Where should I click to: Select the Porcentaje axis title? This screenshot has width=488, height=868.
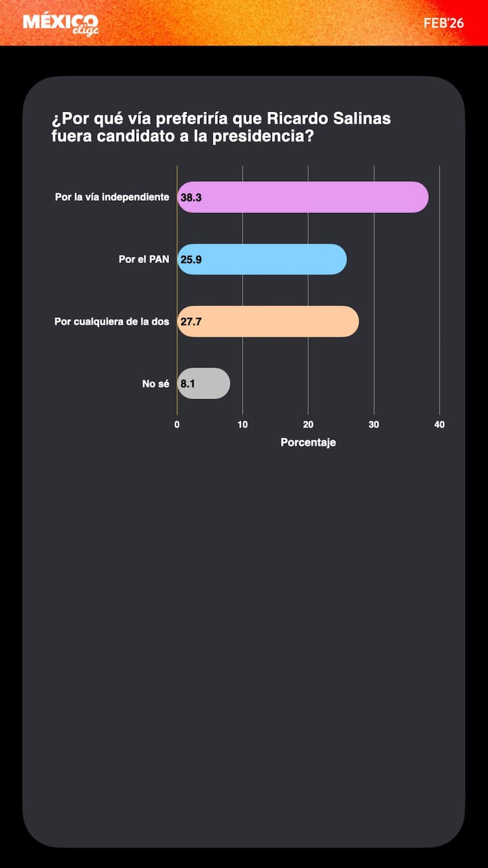(308, 443)
